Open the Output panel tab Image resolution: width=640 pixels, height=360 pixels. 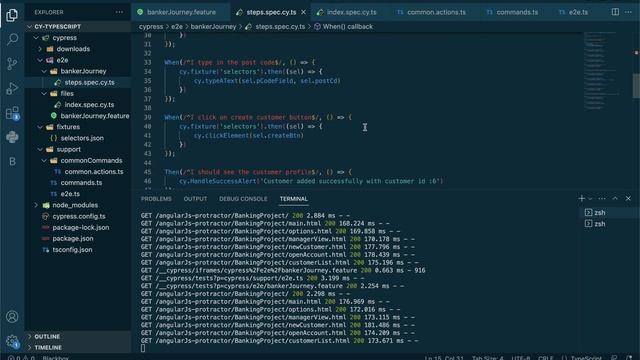pos(195,199)
